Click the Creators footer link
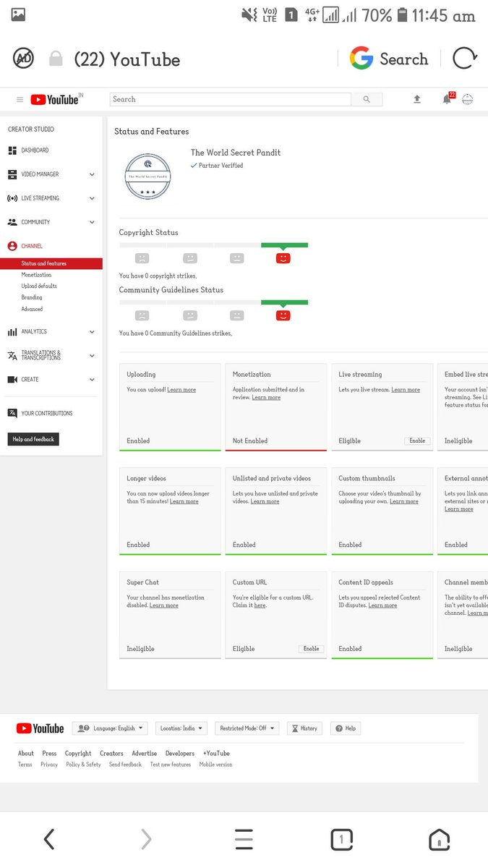 [111, 753]
